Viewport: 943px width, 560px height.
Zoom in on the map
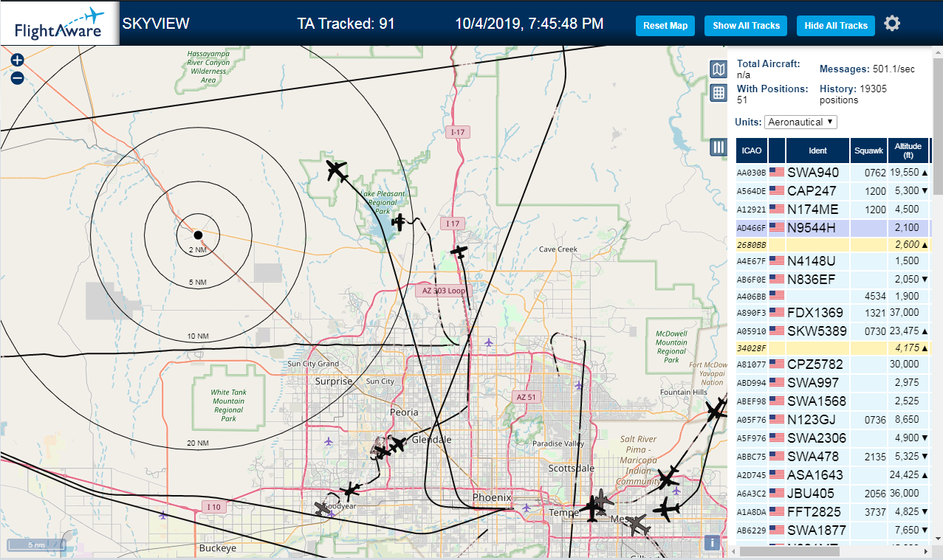coord(18,60)
